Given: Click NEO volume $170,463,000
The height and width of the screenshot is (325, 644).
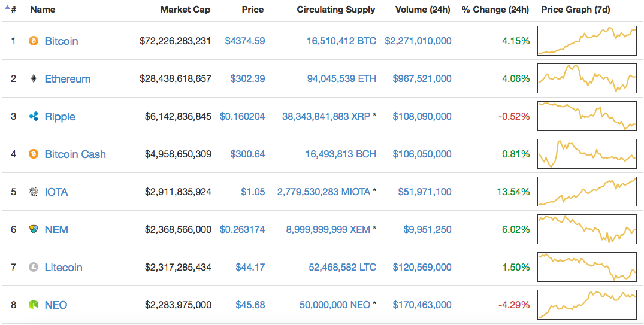Looking at the screenshot, I should coord(422,305).
